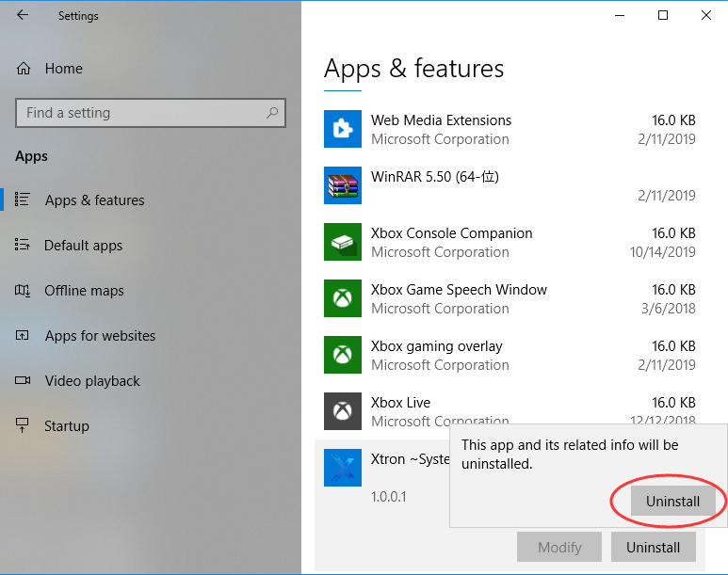
Task: Click the 3/6/2018 install date
Action: point(669,308)
